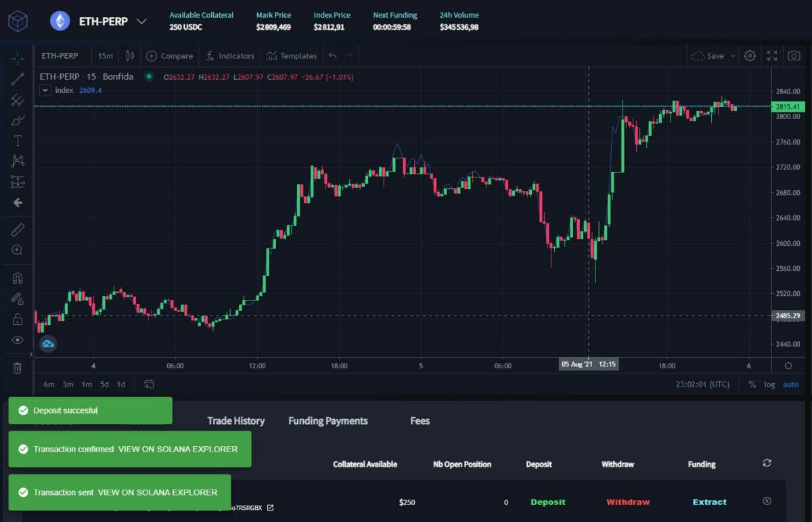Screen dimensions: 812x522
Task: Click the green Deposit button
Action: point(548,502)
